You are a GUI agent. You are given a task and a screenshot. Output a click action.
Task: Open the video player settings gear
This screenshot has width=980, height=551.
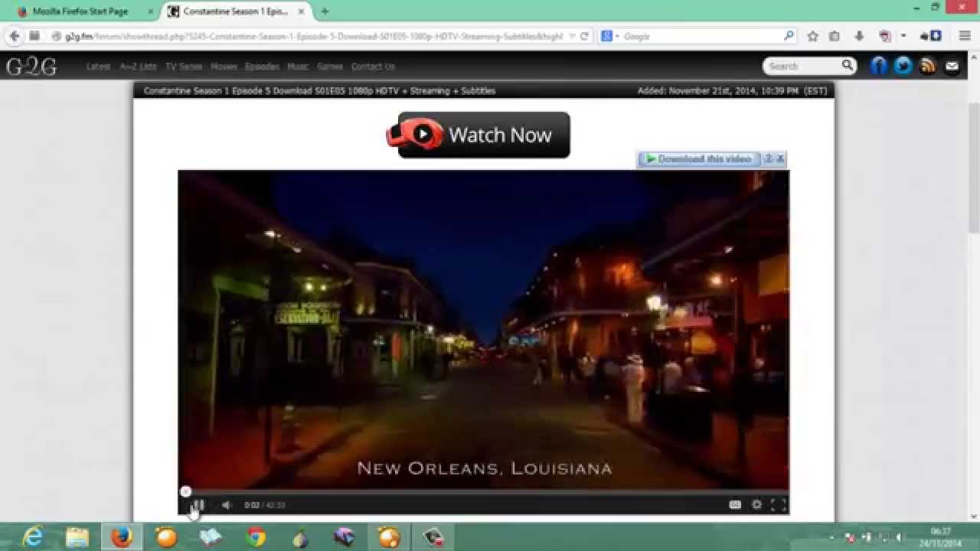tap(756, 504)
